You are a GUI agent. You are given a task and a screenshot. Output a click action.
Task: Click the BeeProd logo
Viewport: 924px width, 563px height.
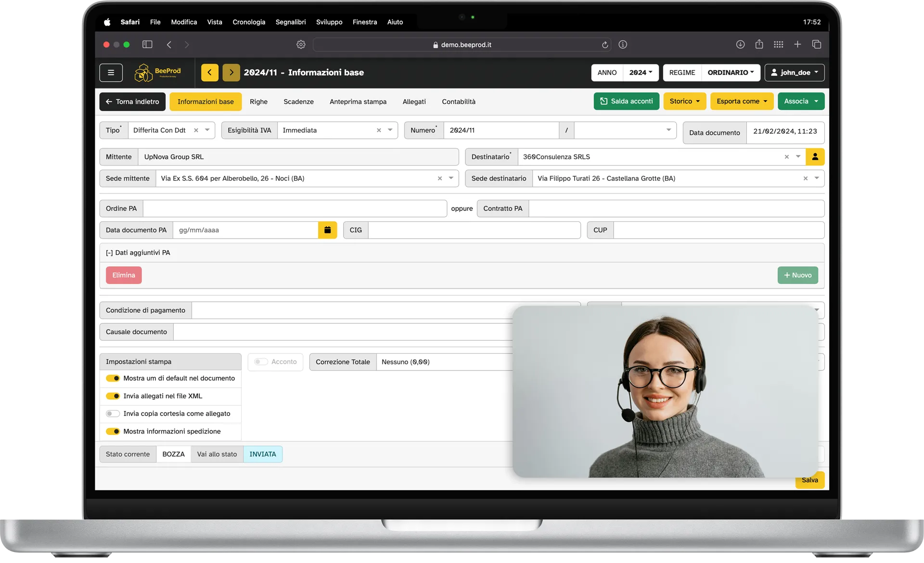158,73
